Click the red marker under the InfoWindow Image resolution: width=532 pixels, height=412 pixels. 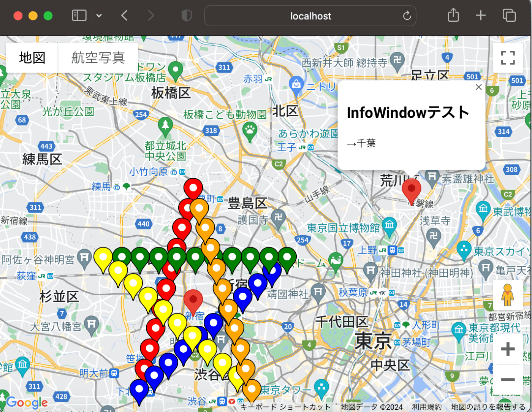coord(412,188)
